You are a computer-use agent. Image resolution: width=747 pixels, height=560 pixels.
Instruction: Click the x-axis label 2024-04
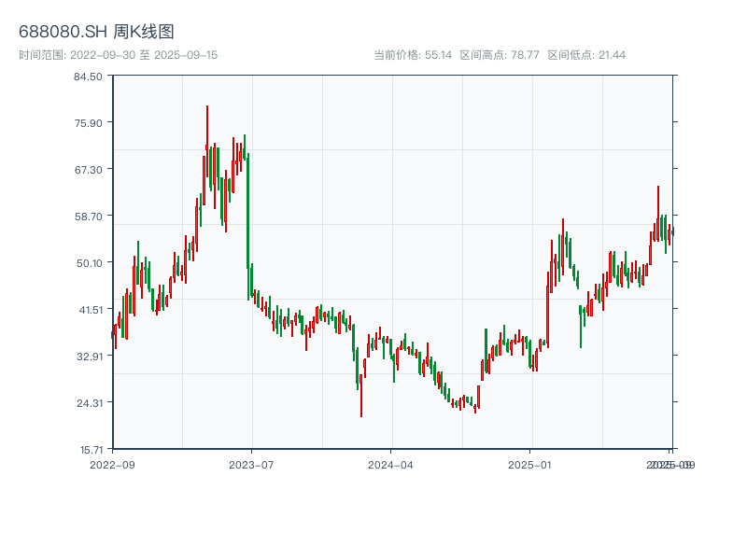(x=390, y=465)
